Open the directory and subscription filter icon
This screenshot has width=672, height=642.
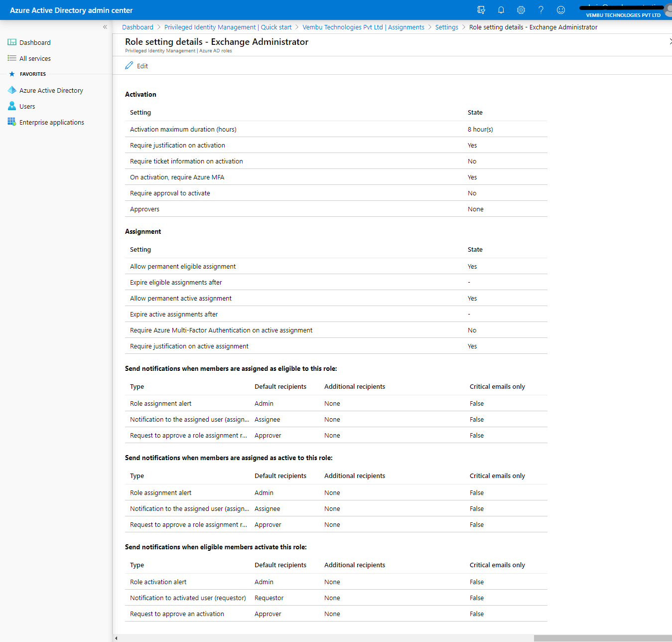tap(481, 10)
